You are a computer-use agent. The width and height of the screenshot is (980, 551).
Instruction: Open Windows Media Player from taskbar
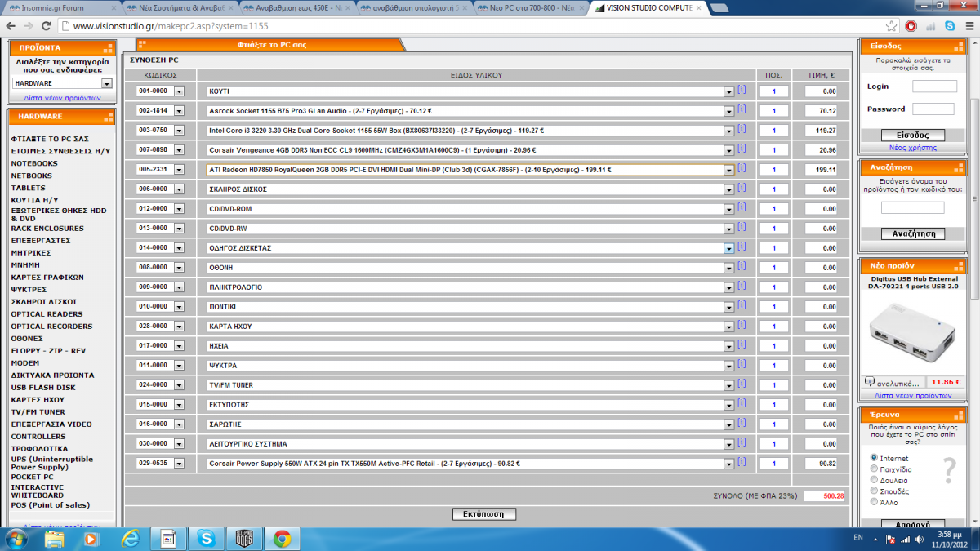point(91,539)
